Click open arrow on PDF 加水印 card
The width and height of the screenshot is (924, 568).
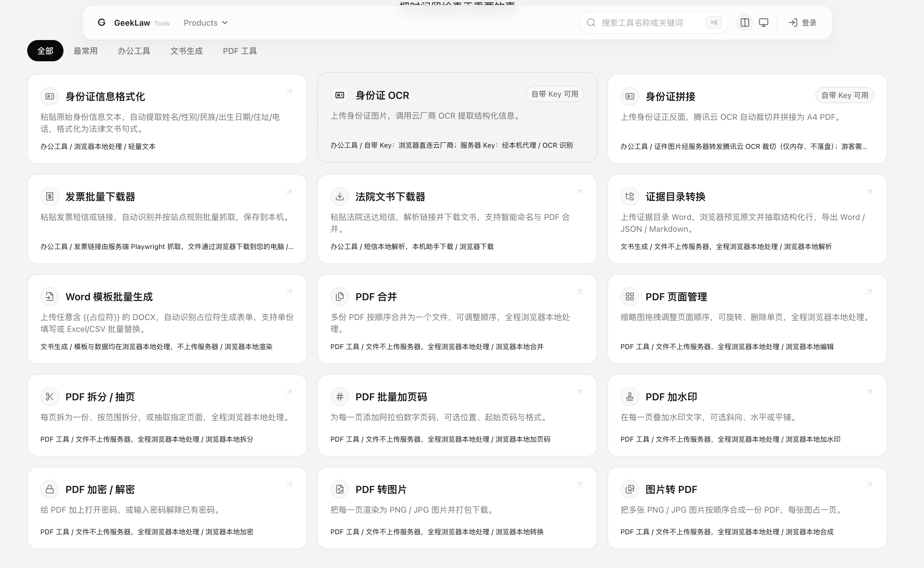[x=869, y=392]
